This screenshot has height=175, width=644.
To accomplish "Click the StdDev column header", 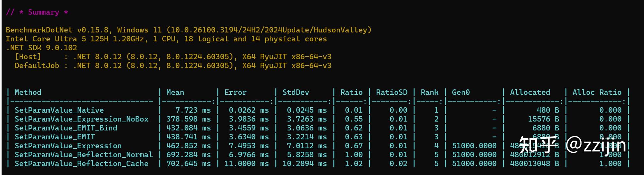I will [x=296, y=93].
